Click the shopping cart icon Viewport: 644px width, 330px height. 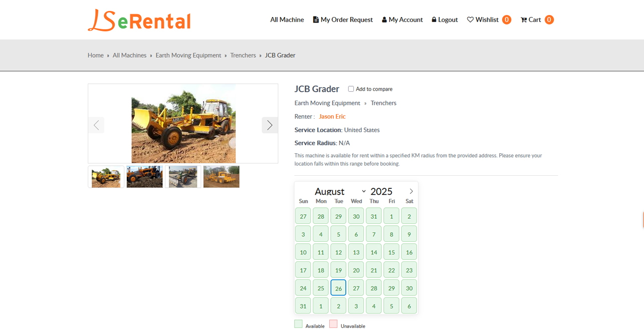(x=524, y=20)
